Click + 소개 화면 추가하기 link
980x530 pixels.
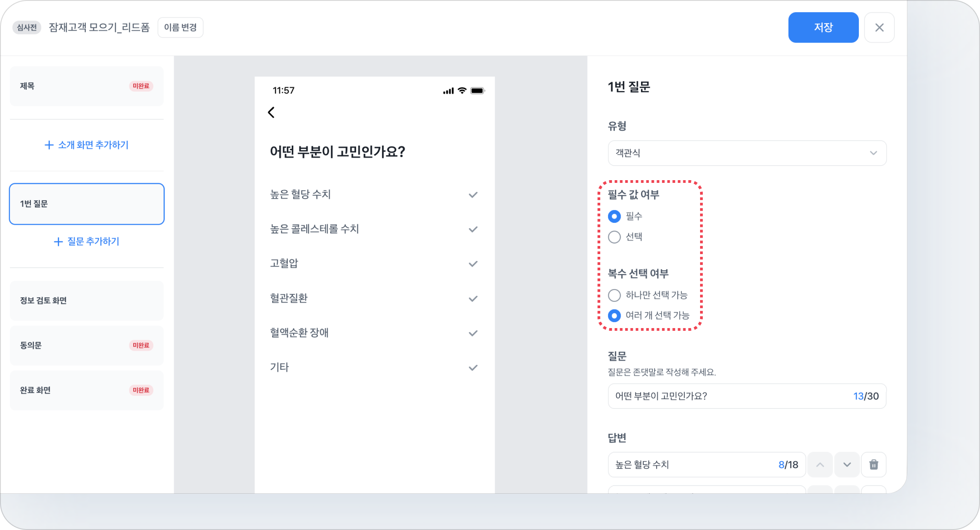click(x=86, y=145)
